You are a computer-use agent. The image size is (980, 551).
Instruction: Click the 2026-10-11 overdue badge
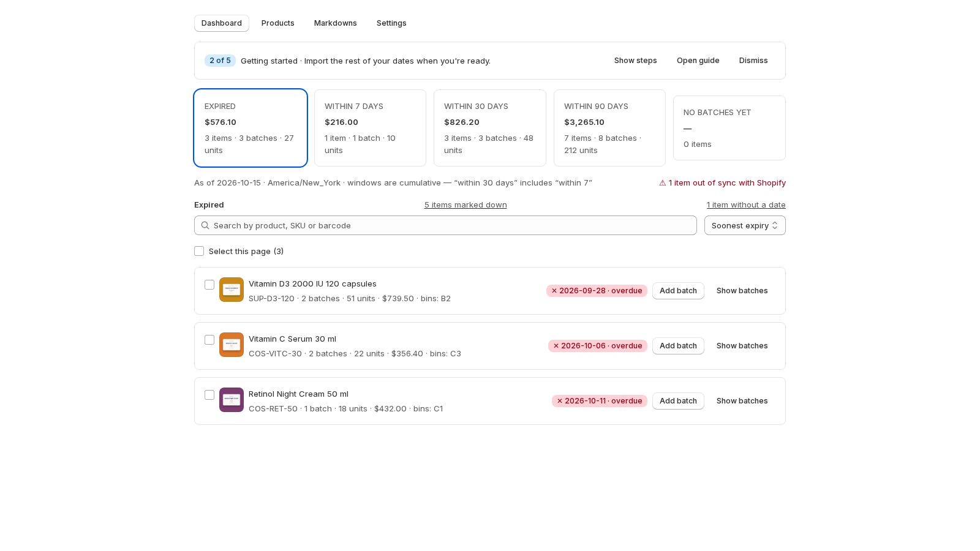(x=600, y=401)
